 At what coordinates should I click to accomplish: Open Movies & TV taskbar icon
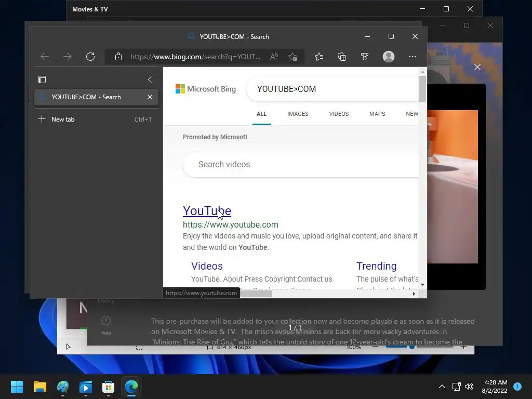click(86, 387)
